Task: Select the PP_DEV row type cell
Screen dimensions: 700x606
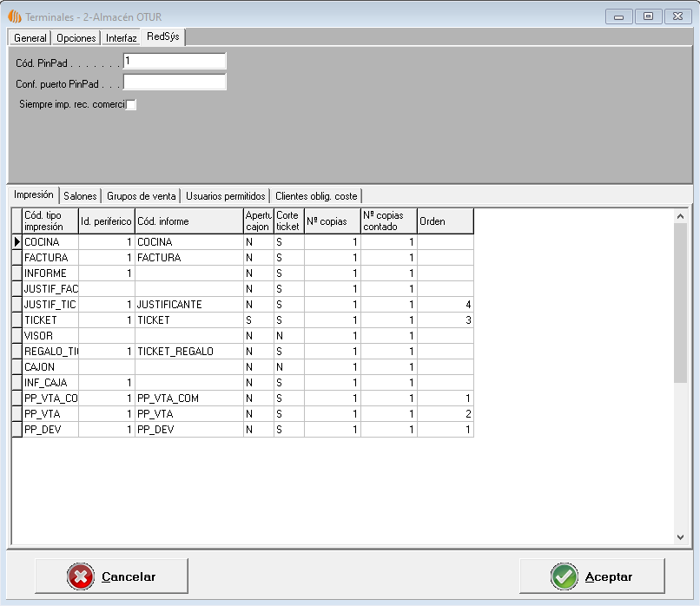Action: [50, 430]
